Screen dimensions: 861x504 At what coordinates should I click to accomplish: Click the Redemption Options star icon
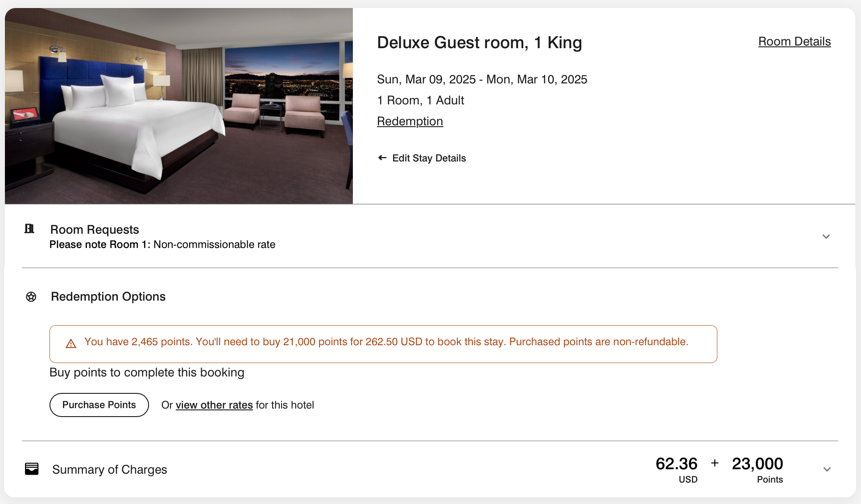pos(31,297)
